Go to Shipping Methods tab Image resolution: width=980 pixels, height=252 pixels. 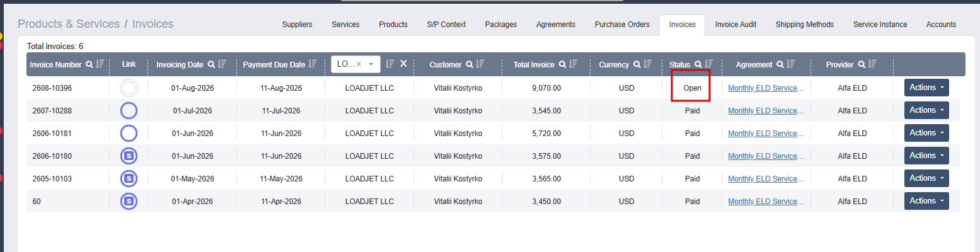[805, 25]
